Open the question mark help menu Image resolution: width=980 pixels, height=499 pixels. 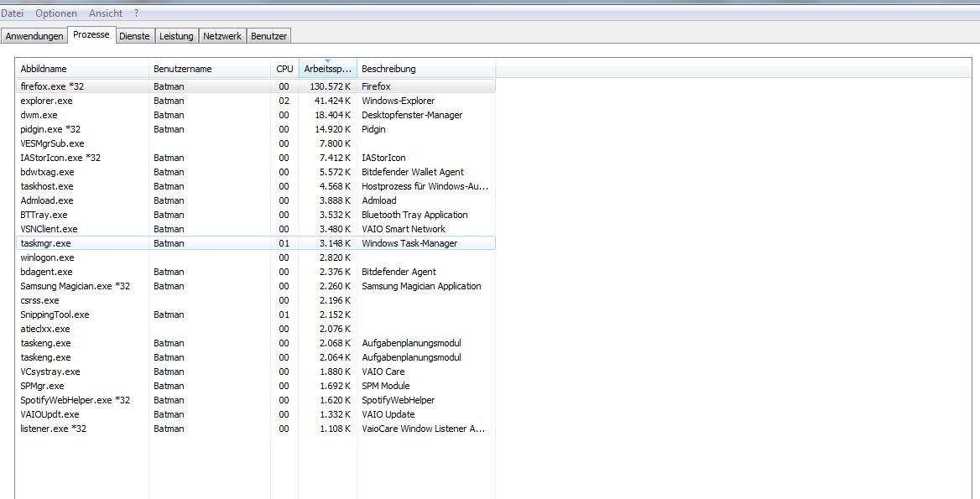137,13
